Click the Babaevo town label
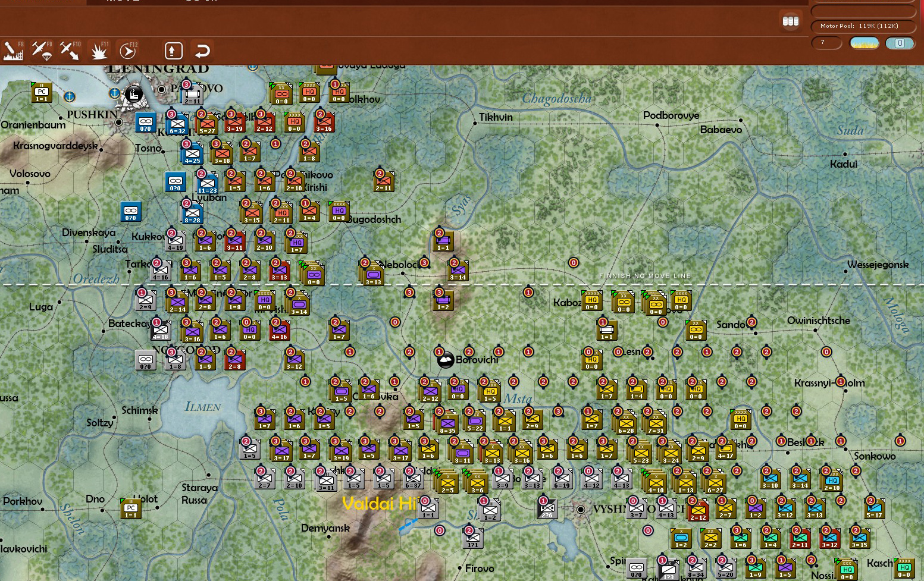924x581 pixels. [721, 130]
